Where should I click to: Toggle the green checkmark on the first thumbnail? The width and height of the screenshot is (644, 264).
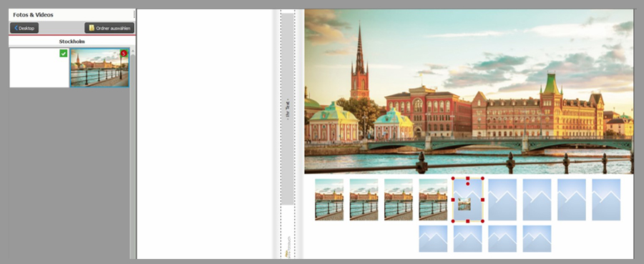(63, 54)
